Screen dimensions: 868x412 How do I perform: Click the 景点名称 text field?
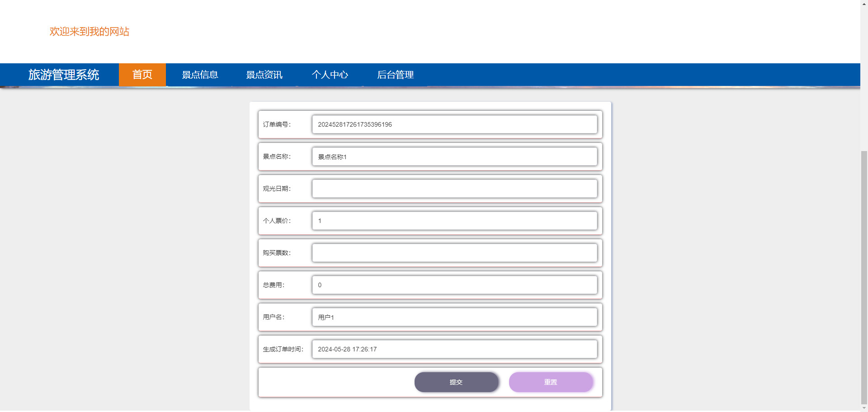tap(454, 156)
